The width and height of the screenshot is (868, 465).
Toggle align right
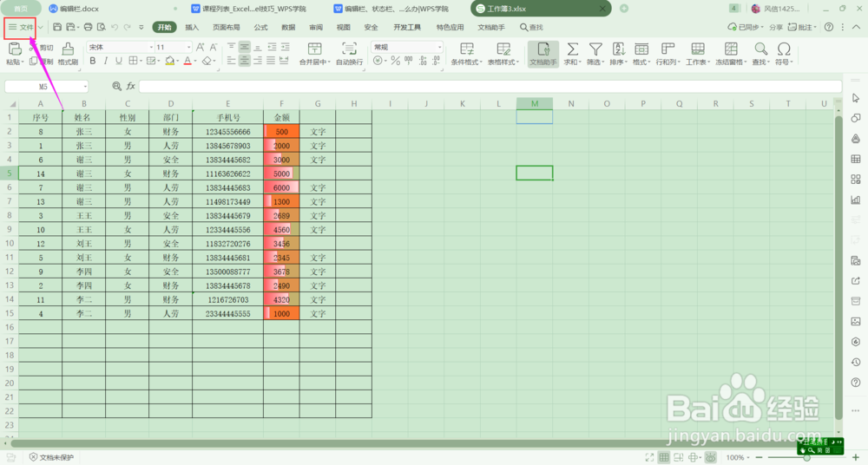[258, 61]
